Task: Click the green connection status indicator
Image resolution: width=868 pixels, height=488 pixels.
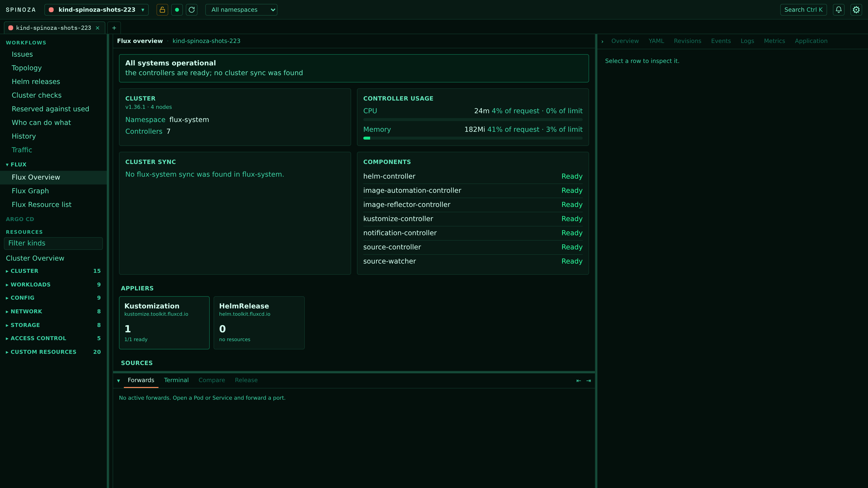Action: coord(177,10)
